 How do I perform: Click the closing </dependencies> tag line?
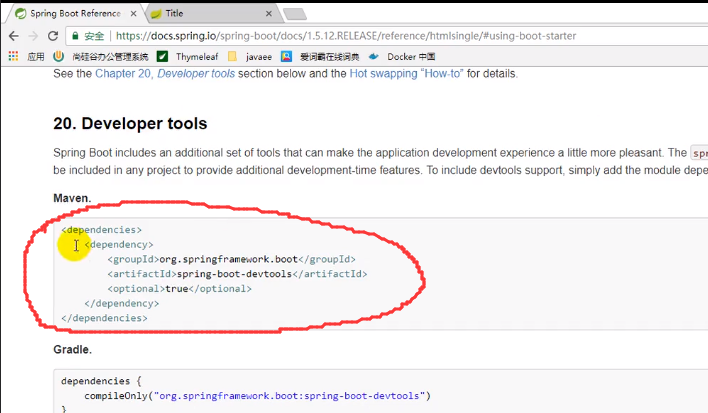[104, 318]
